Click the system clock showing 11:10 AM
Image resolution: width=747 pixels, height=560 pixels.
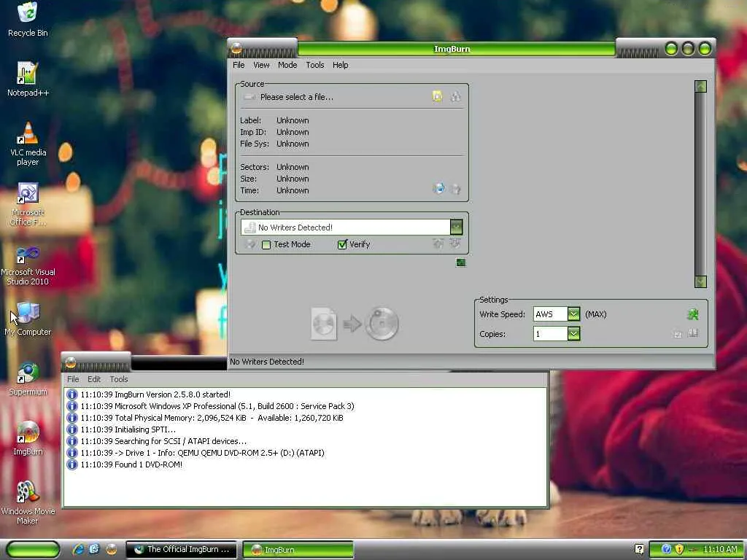click(x=720, y=549)
